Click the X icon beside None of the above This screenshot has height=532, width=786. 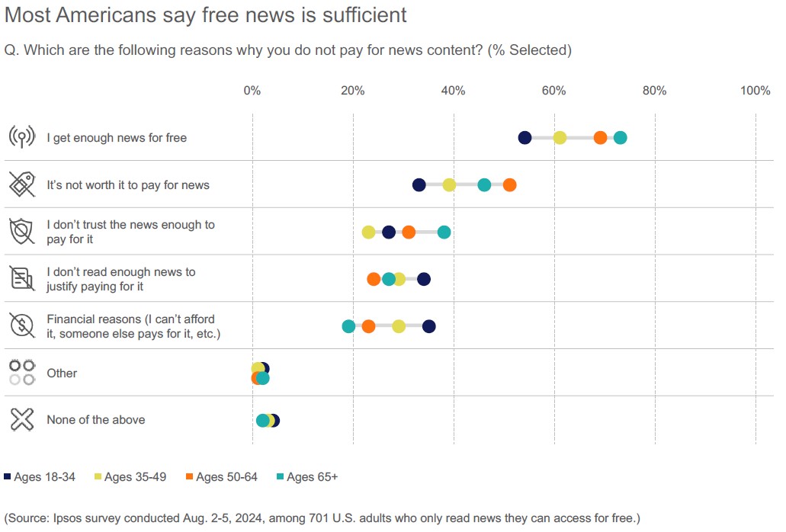click(21, 419)
